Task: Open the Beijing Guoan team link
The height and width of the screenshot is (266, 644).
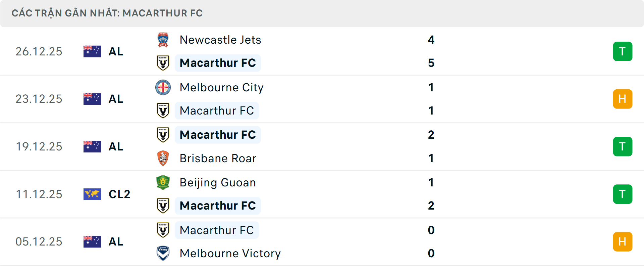Action: [x=218, y=182]
